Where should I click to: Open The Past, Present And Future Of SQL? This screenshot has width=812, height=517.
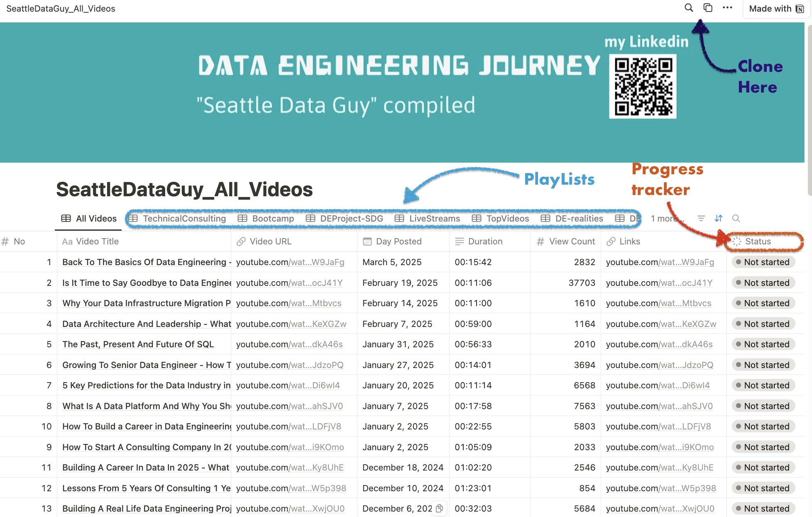pos(138,344)
